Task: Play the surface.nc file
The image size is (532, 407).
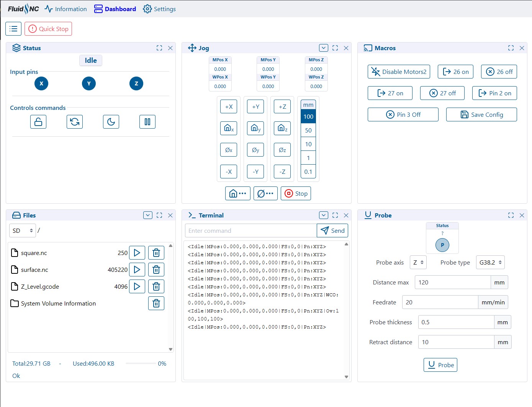Action: tap(137, 270)
